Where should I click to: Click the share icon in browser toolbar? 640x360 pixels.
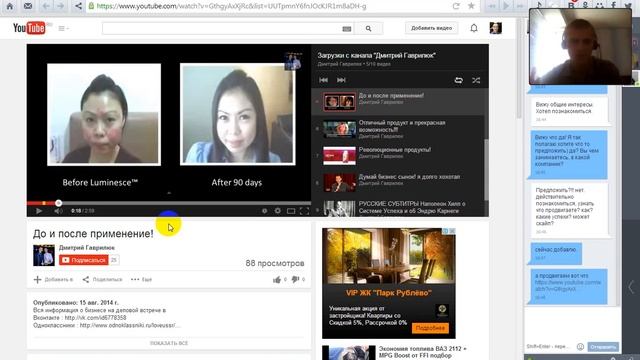(78, 6)
